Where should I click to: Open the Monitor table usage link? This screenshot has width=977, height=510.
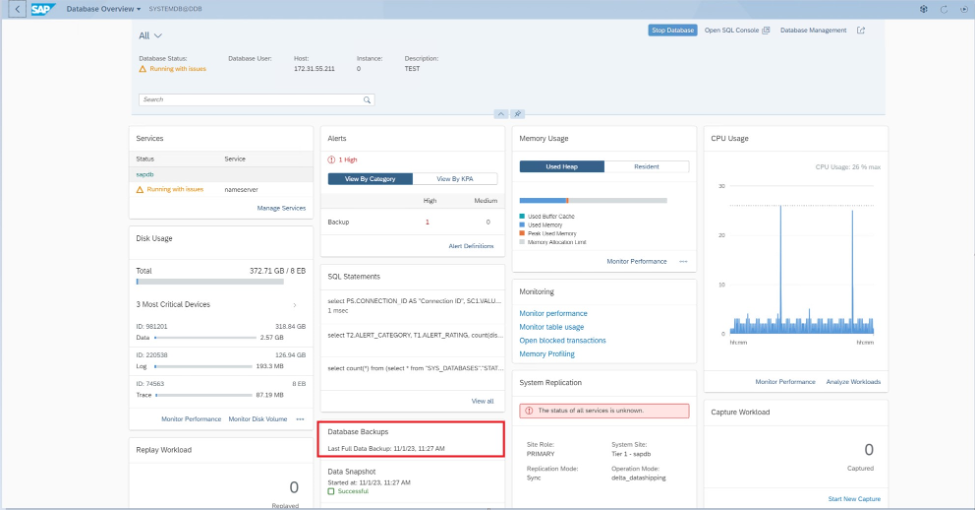(x=551, y=327)
